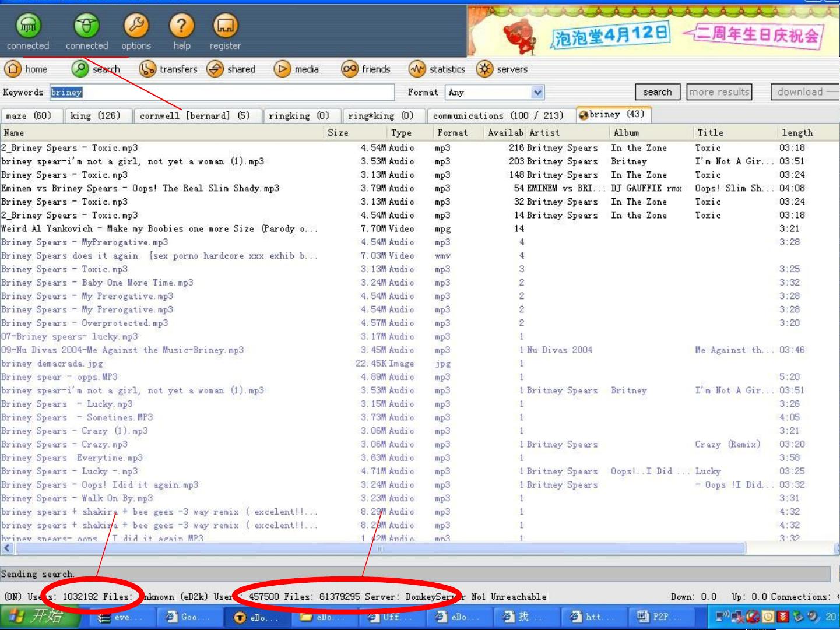The image size is (840, 630).
Task: Click the horizontal scrollbar thumb under the results
Action: pos(380,548)
